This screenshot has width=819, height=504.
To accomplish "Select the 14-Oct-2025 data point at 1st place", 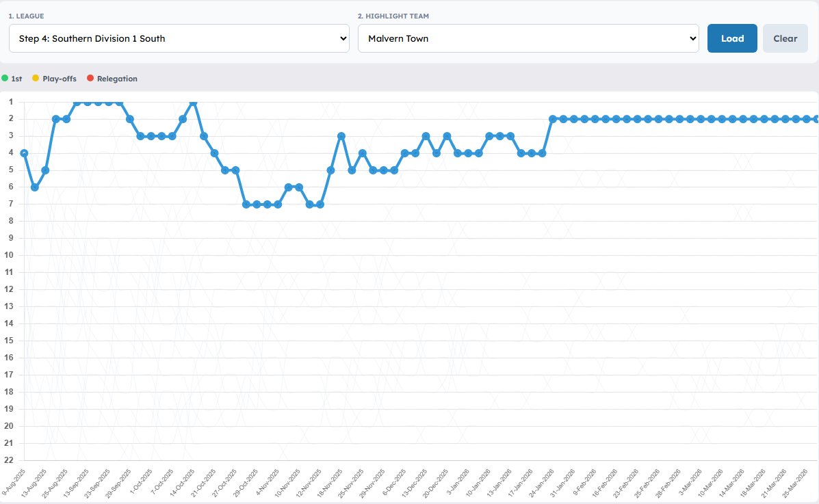I will (193, 103).
